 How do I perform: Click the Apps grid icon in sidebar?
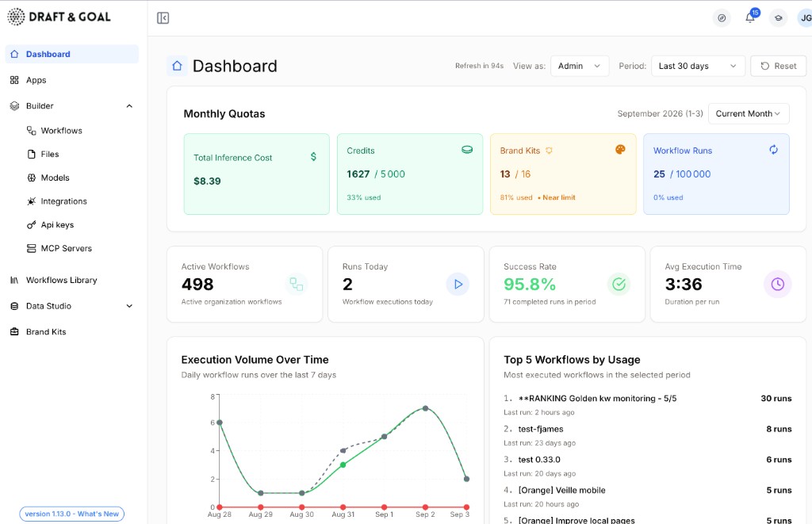pos(14,80)
